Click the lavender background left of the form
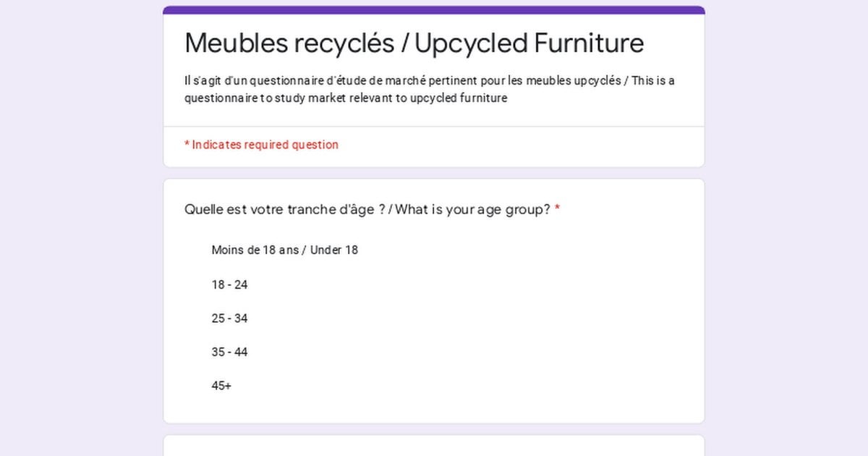868x456 pixels. pos(81,228)
